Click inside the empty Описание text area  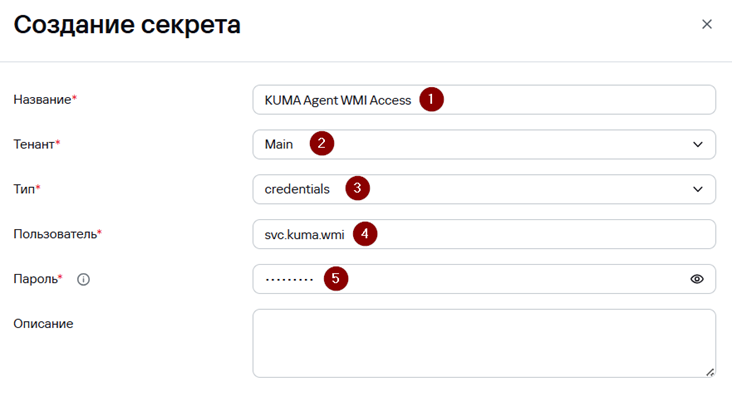[484, 343]
